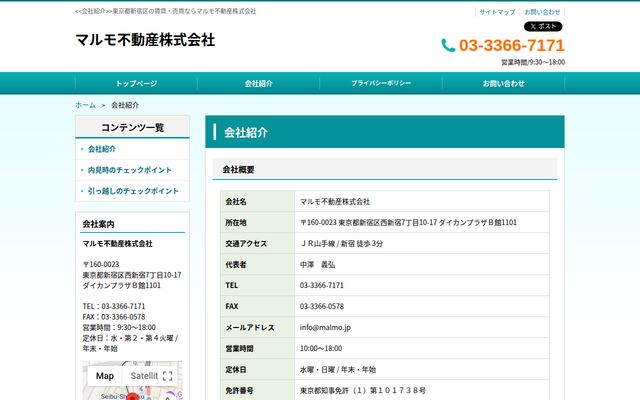Click the 営業時間 table label
This screenshot has height=400, width=640.
[240, 349]
